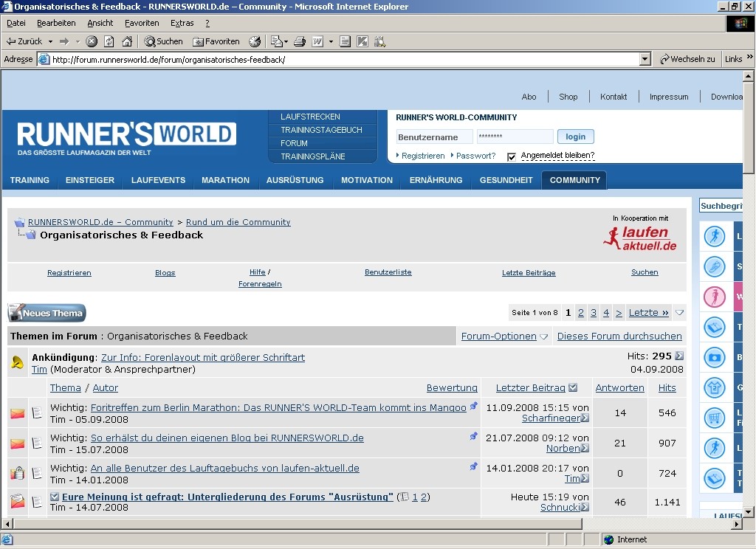Open the browser History toolbar icon
Viewport: 756px width, 549px height.
[x=255, y=41]
